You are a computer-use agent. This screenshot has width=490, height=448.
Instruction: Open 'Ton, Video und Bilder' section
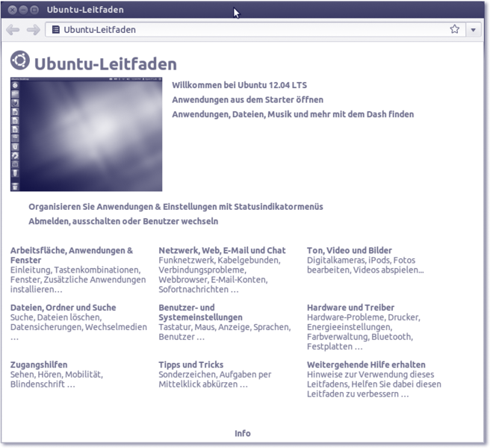point(349,250)
